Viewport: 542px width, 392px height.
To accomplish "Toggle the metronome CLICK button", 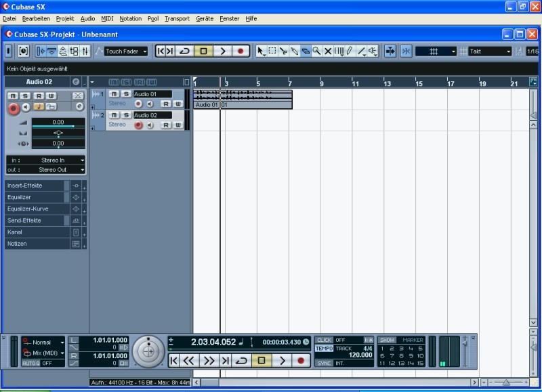I will click(324, 340).
